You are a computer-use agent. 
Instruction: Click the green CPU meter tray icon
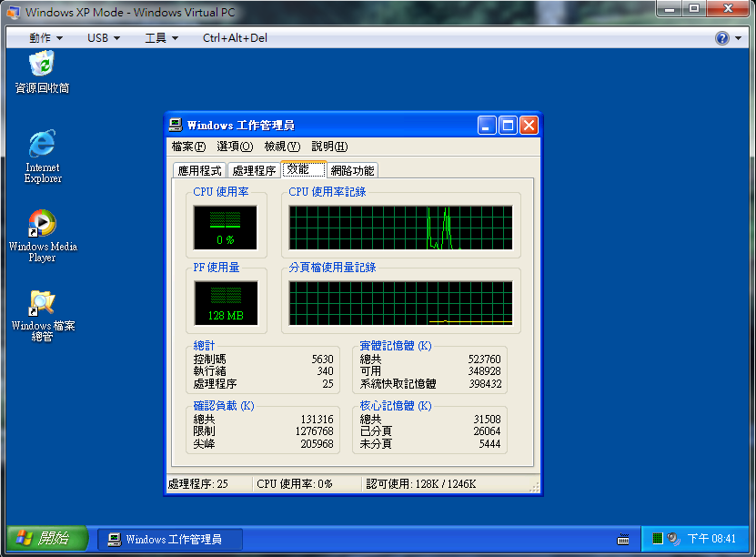click(x=657, y=538)
